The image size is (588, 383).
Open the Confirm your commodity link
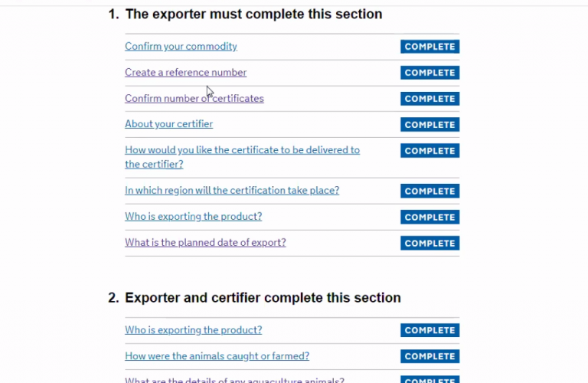pyautogui.click(x=181, y=47)
